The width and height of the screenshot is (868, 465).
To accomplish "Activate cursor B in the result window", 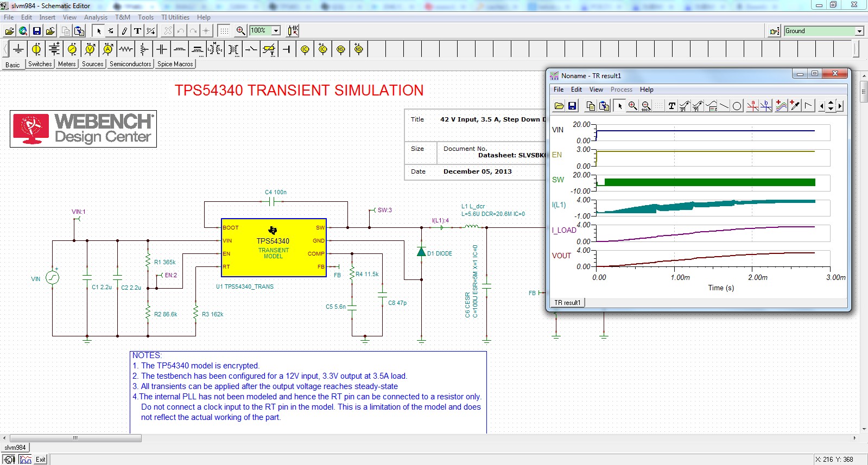I will [765, 106].
